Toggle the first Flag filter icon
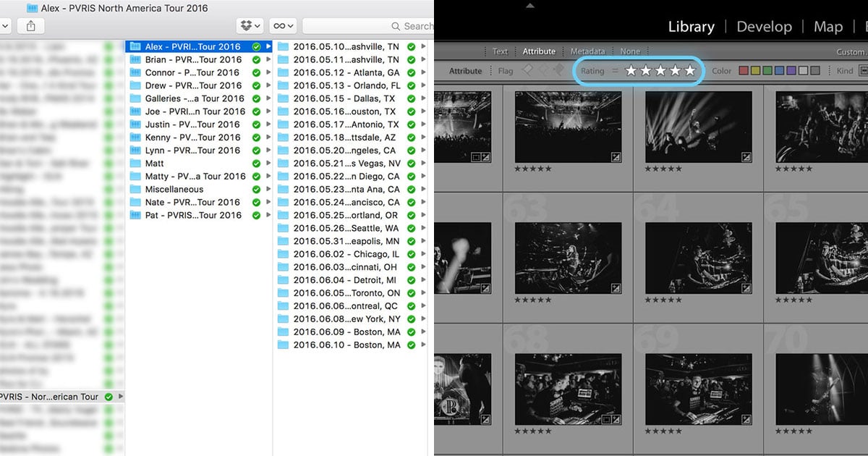 click(528, 70)
